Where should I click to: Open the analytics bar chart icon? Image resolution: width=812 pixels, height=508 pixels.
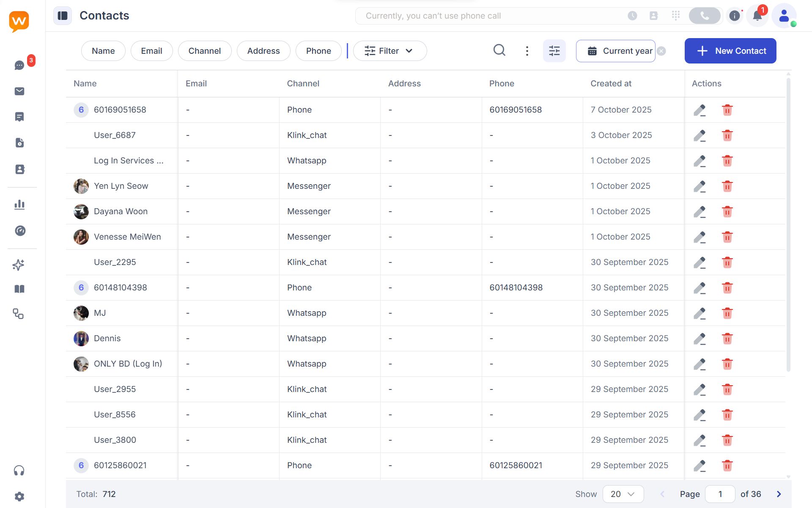19,205
